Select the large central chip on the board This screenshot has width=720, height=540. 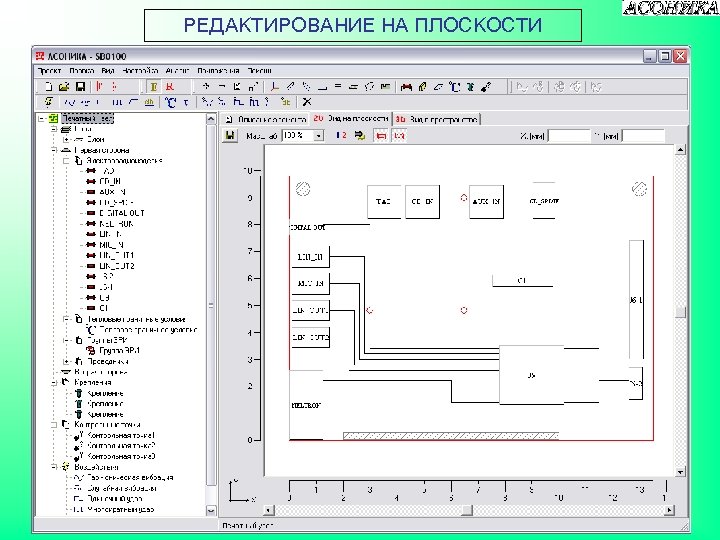tap(532, 375)
